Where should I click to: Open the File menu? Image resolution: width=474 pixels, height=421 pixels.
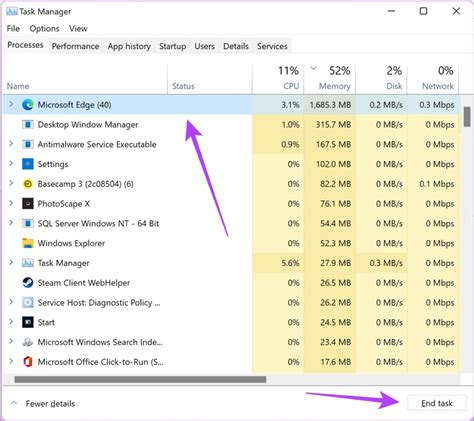pyautogui.click(x=13, y=29)
